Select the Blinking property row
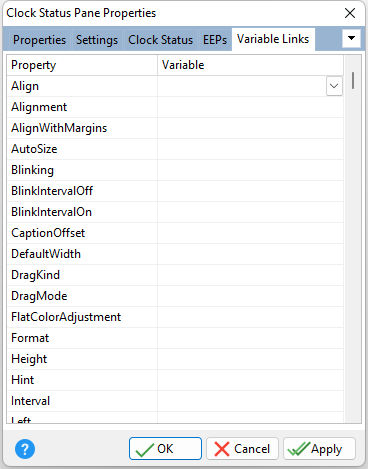Screen dimensions: 368x469 point(175,170)
